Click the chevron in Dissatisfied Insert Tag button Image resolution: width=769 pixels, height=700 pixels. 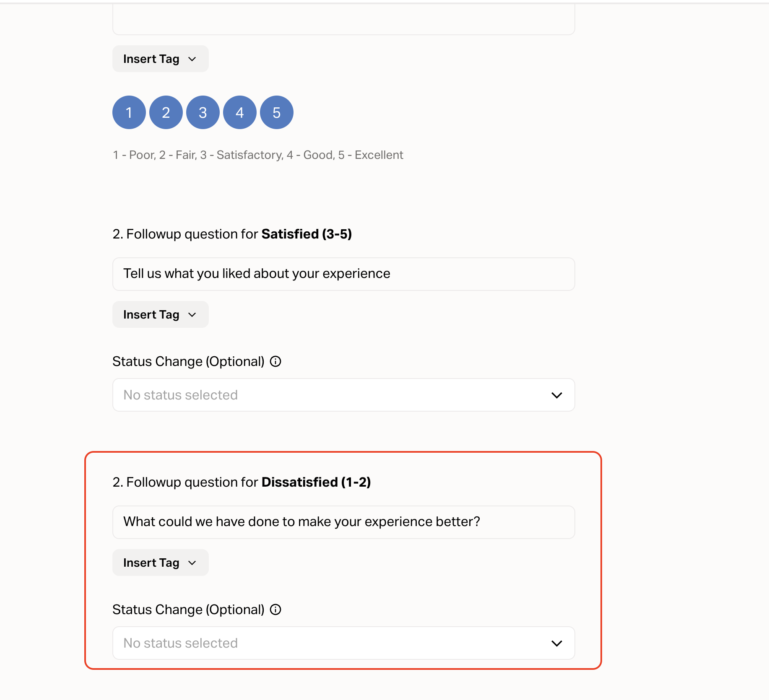192,563
